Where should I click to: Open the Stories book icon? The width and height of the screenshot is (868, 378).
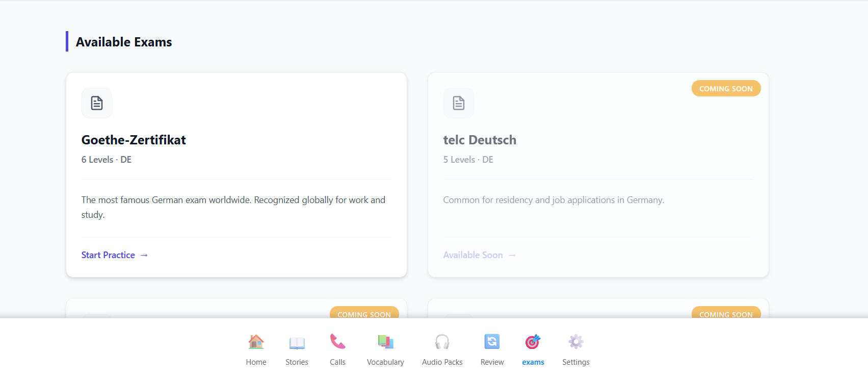click(297, 342)
